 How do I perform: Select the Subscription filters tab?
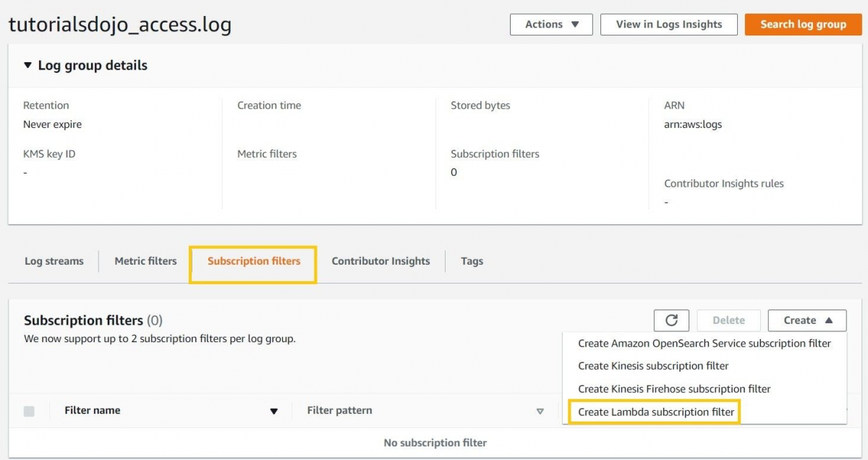(x=253, y=261)
